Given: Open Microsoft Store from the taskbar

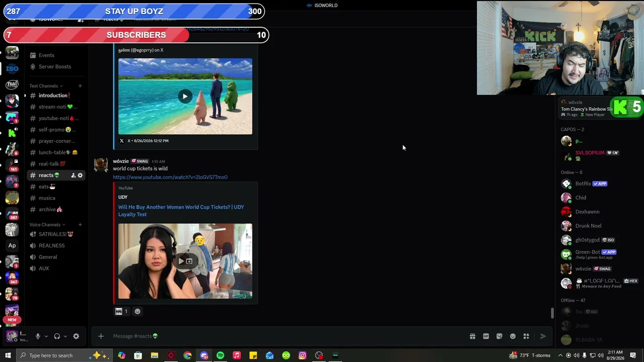Looking at the screenshot, I should coord(138,355).
